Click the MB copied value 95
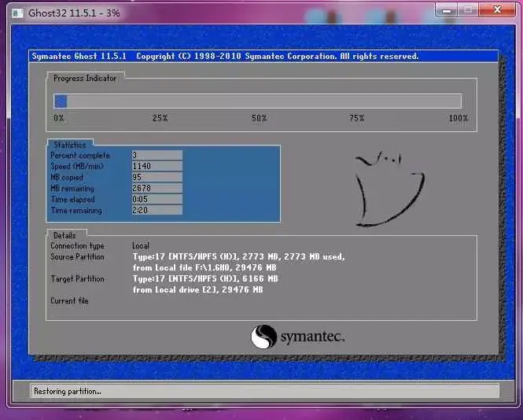 click(x=157, y=177)
